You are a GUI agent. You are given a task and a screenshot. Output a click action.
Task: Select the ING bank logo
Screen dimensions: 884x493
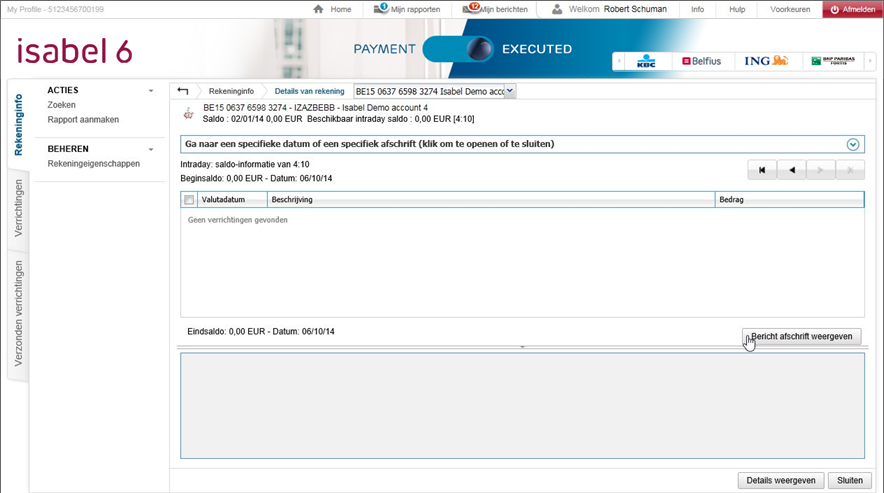[x=766, y=61]
